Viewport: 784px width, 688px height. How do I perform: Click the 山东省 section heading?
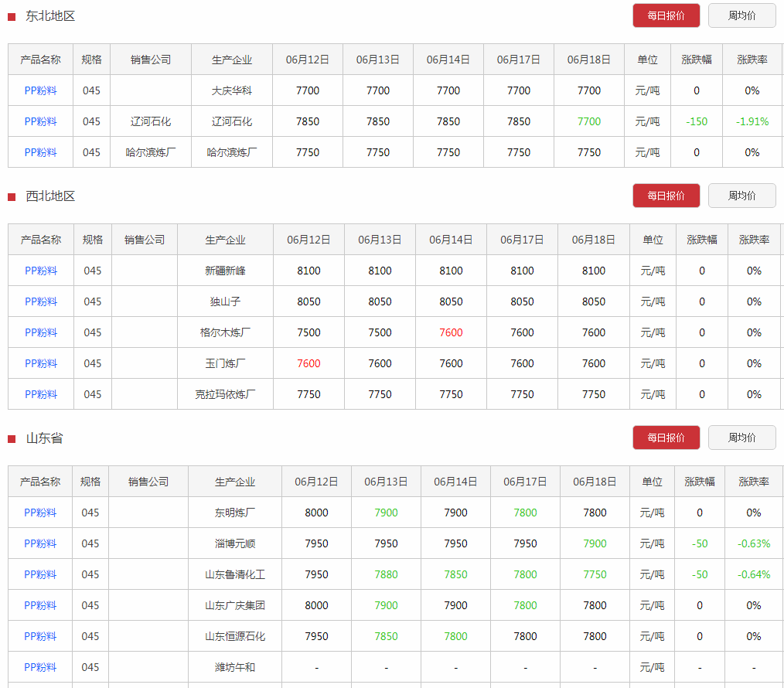point(44,438)
